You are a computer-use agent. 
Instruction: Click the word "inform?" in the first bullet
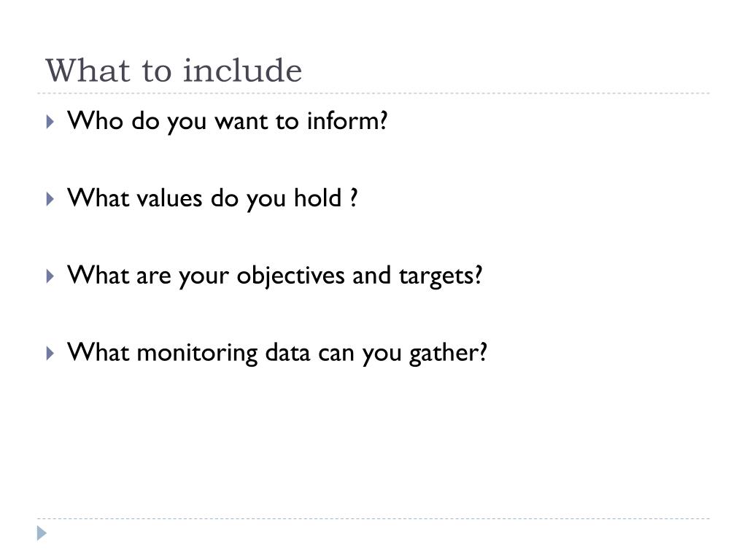tap(347, 120)
